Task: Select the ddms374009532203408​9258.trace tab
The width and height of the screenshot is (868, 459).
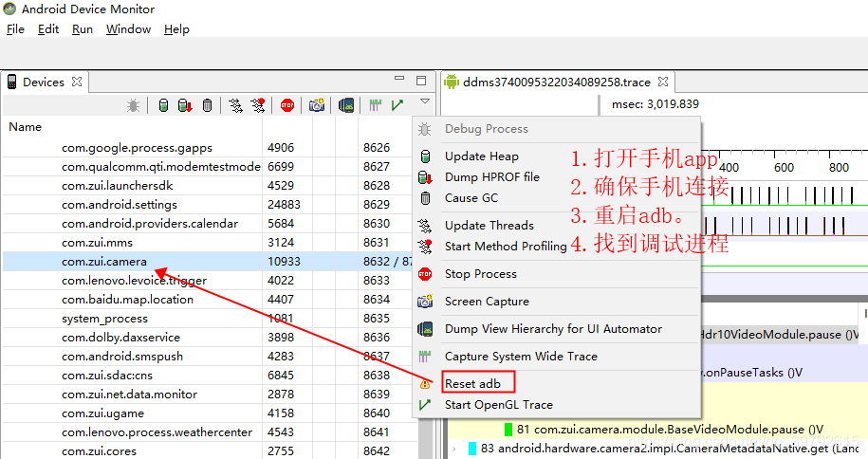Action: tap(556, 82)
